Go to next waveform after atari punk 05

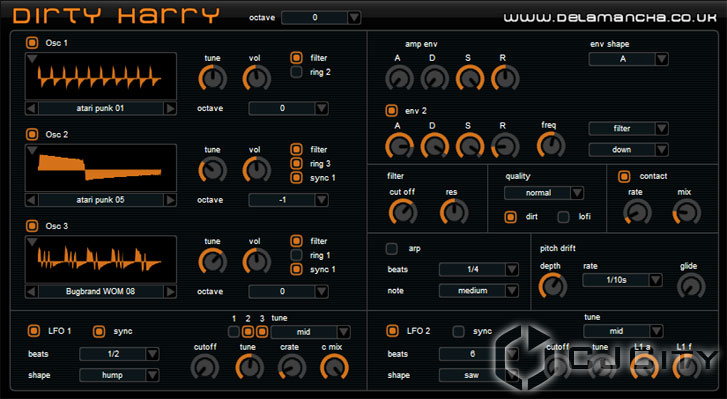[170, 200]
